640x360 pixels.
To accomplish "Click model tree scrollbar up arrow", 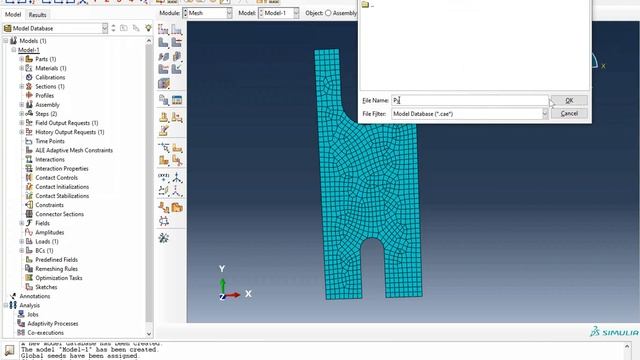I will (x=149, y=41).
